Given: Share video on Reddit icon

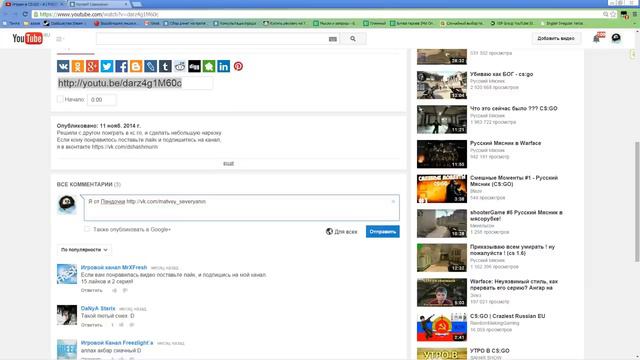Looking at the screenshot, I should [180, 66].
